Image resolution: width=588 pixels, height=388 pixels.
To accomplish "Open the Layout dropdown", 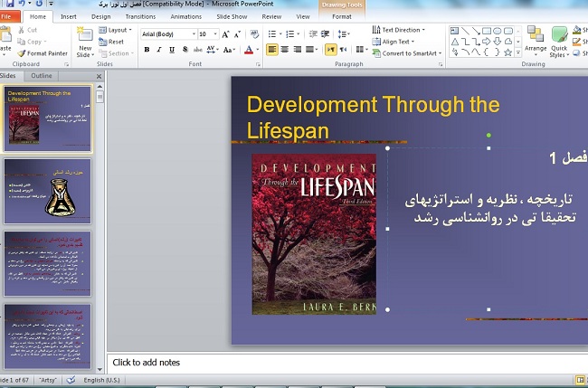I will pos(115,30).
